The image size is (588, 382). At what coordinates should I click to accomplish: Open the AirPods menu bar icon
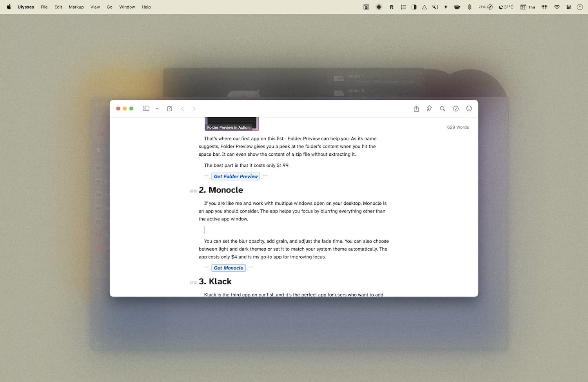544,7
